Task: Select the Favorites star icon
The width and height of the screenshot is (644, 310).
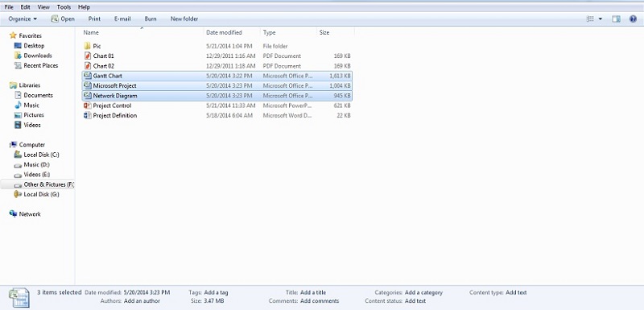Action: coord(13,35)
